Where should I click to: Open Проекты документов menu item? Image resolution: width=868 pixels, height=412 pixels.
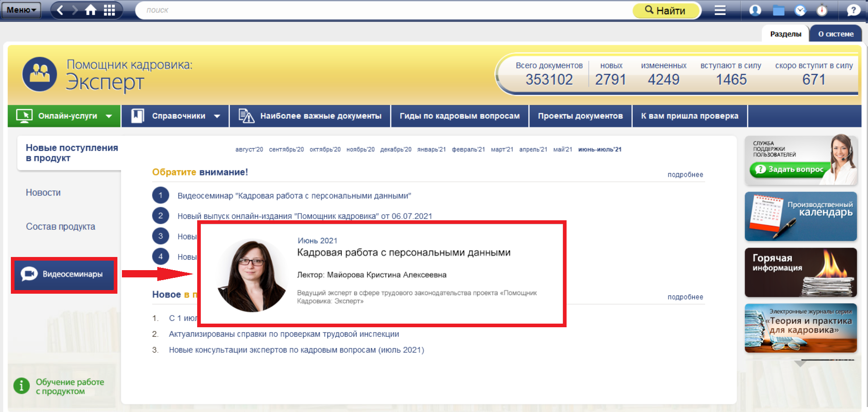[x=580, y=116]
